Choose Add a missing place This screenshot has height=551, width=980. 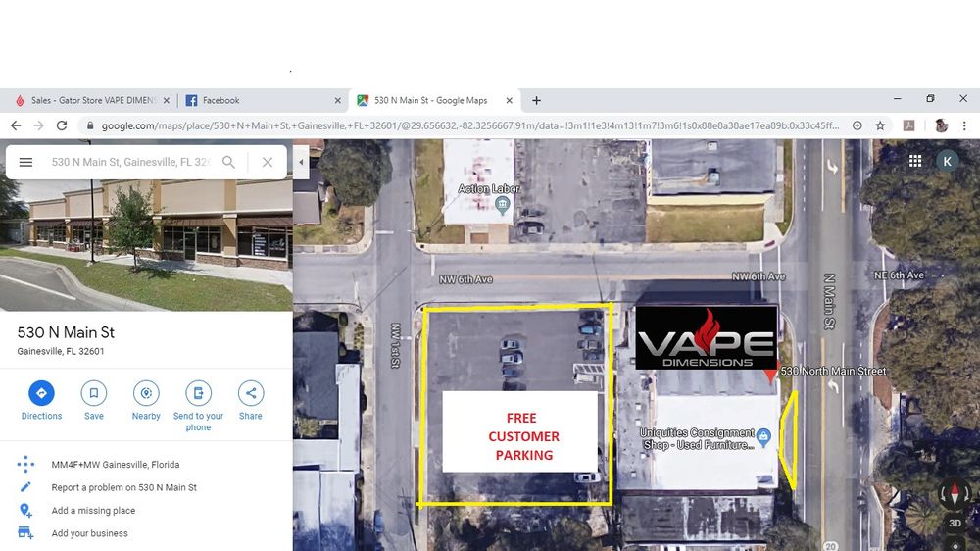click(93, 511)
